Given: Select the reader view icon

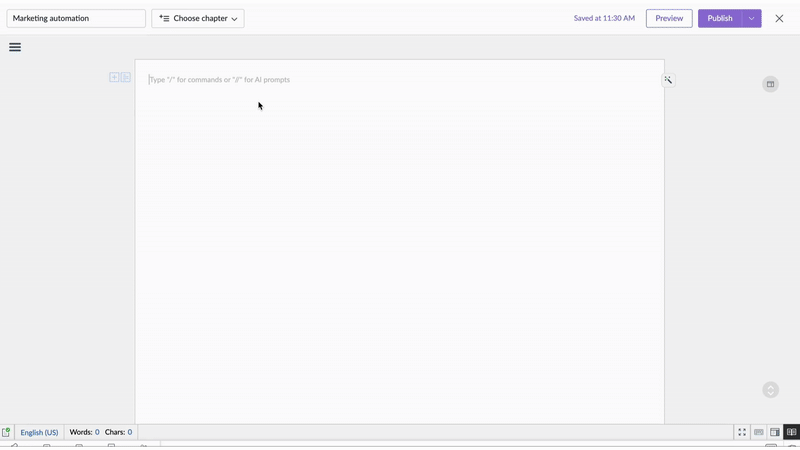Looking at the screenshot, I should [791, 432].
